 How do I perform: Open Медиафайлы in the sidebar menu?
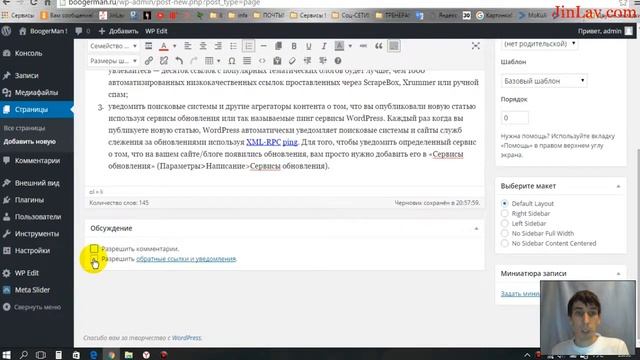pos(37,93)
